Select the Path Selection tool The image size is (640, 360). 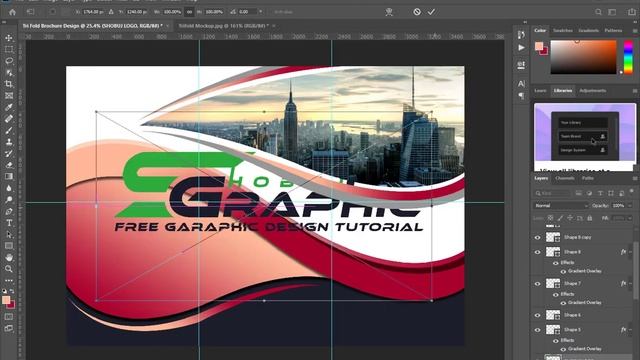click(9, 235)
